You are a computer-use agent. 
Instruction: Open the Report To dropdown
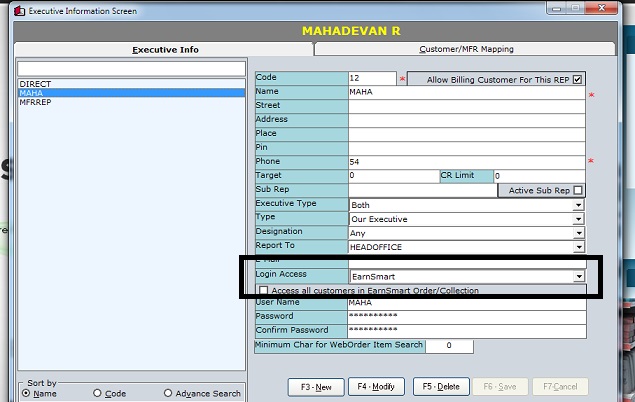[578, 247]
